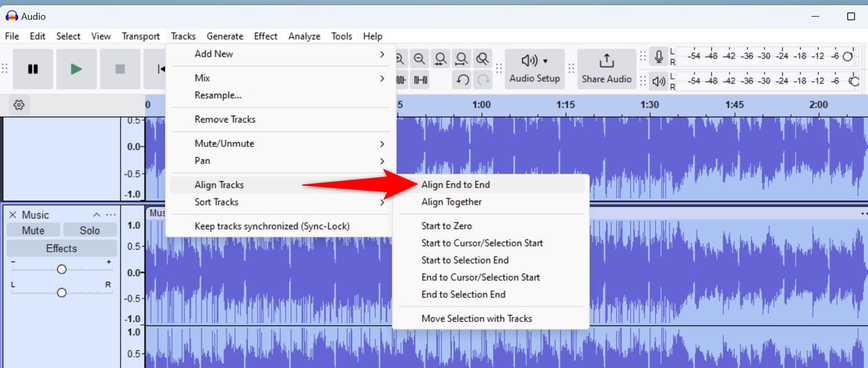
Task: Click the Undo arrow icon
Action: 463,80
